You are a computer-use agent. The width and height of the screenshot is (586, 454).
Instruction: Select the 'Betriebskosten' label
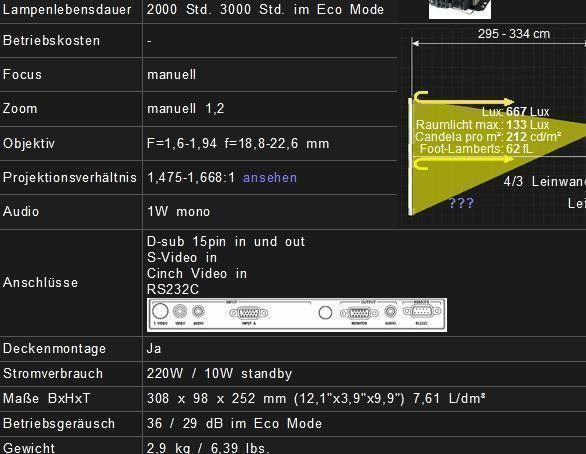pos(52,40)
